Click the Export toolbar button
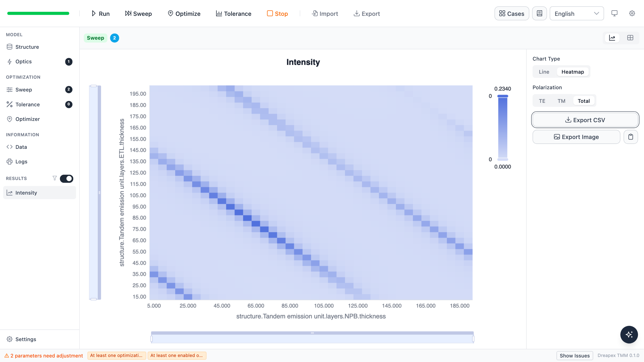 367,14
